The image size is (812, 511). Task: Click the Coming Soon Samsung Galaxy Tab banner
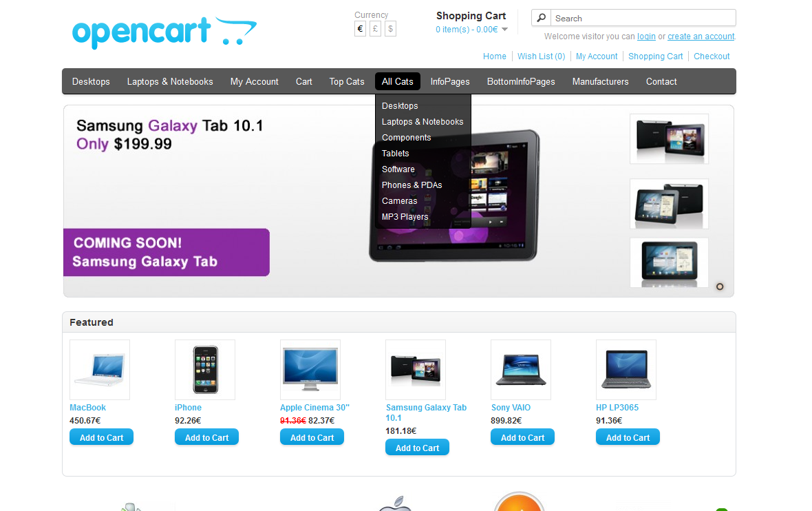167,252
